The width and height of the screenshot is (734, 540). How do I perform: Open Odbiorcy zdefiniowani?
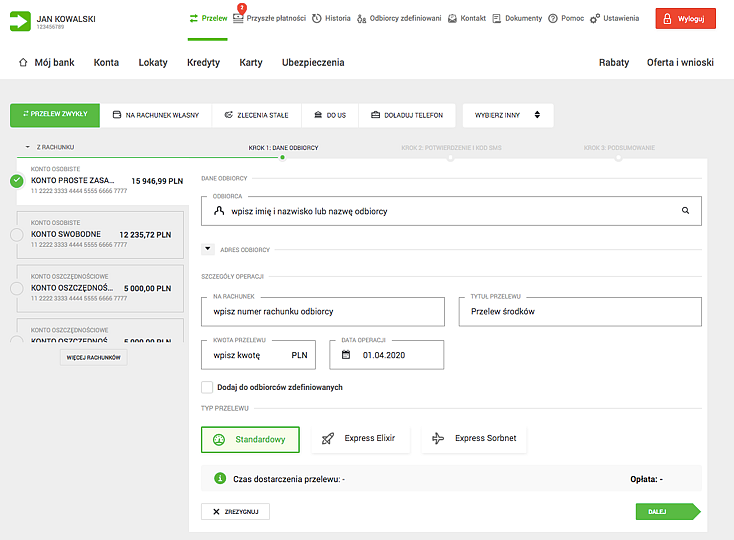pyautogui.click(x=405, y=18)
